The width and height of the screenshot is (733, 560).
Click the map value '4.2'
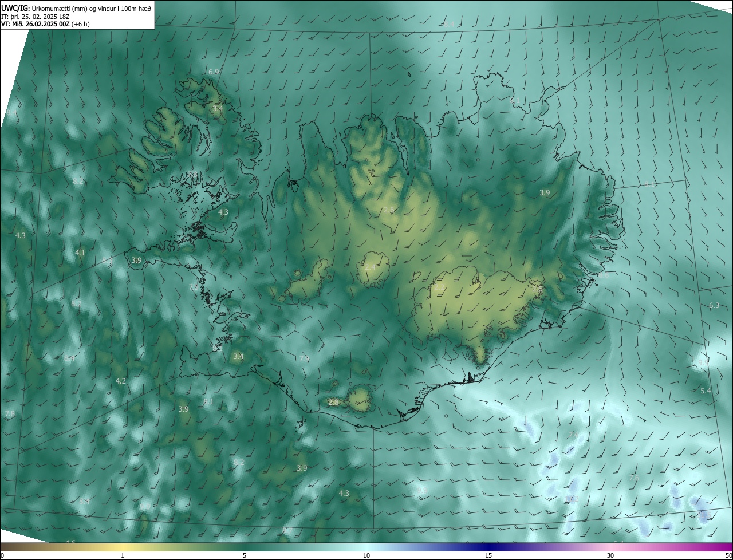(x=121, y=381)
